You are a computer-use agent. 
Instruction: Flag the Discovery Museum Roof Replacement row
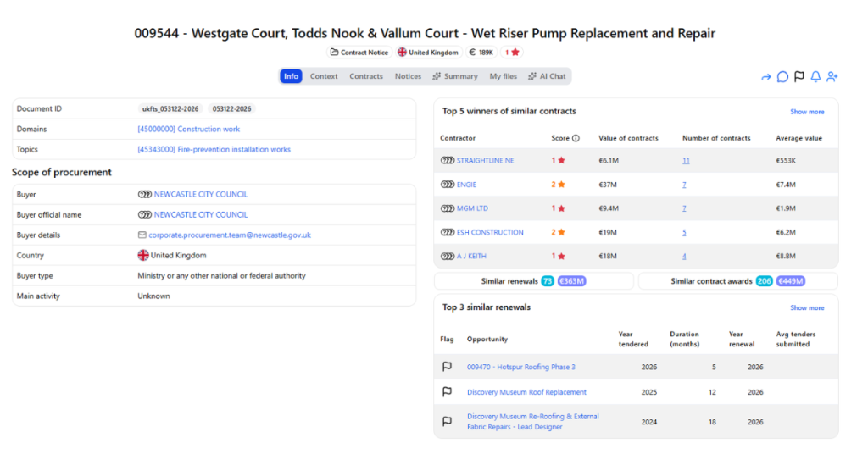(447, 391)
